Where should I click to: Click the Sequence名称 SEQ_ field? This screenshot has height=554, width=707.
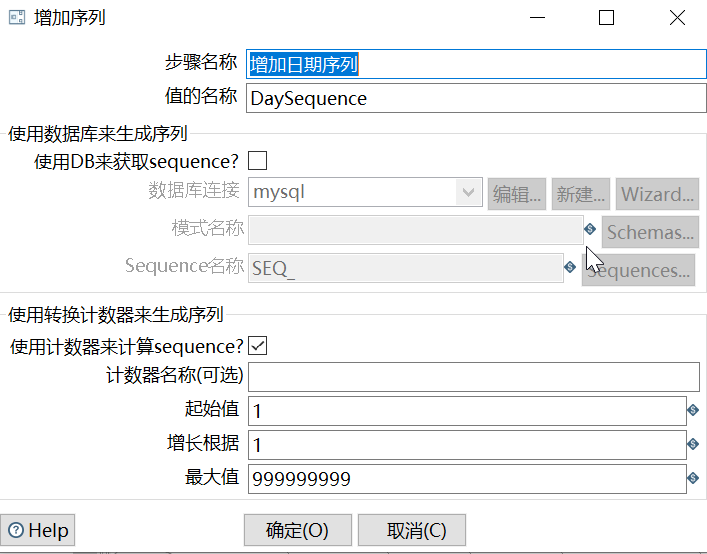point(406,268)
